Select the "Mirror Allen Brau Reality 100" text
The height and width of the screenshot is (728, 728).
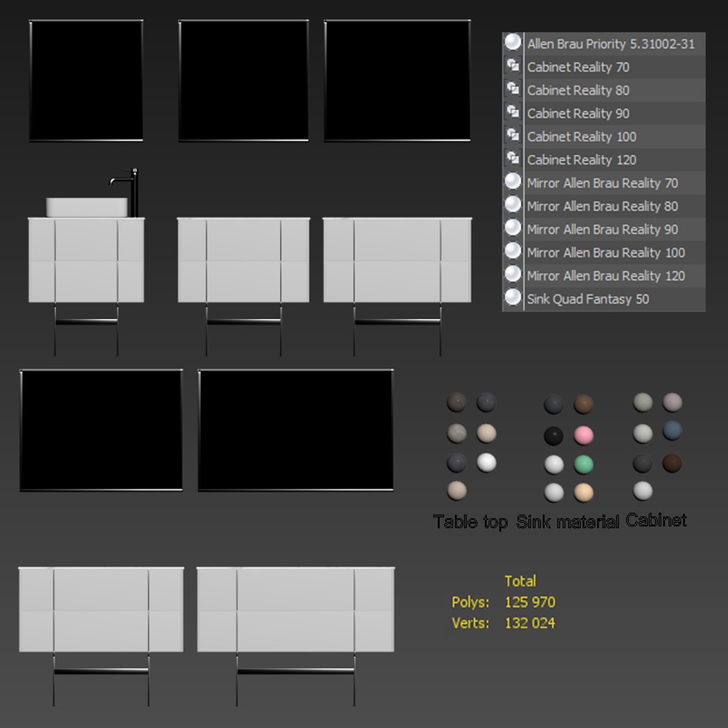606,253
